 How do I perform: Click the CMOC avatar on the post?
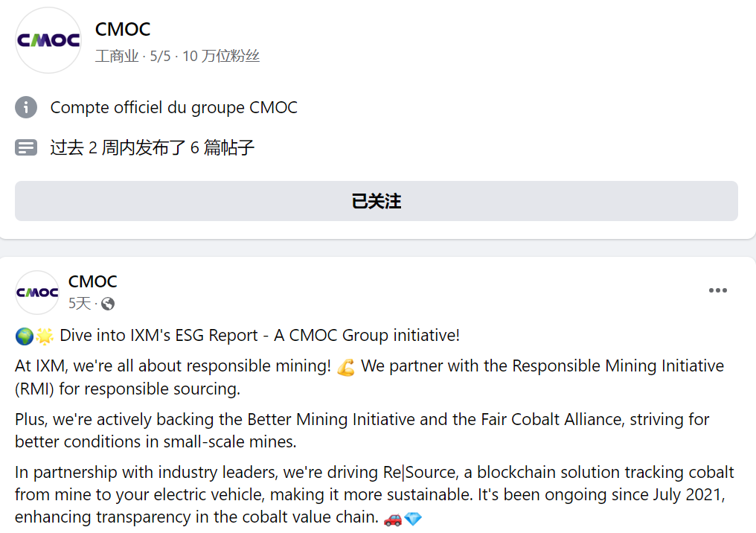click(x=37, y=293)
